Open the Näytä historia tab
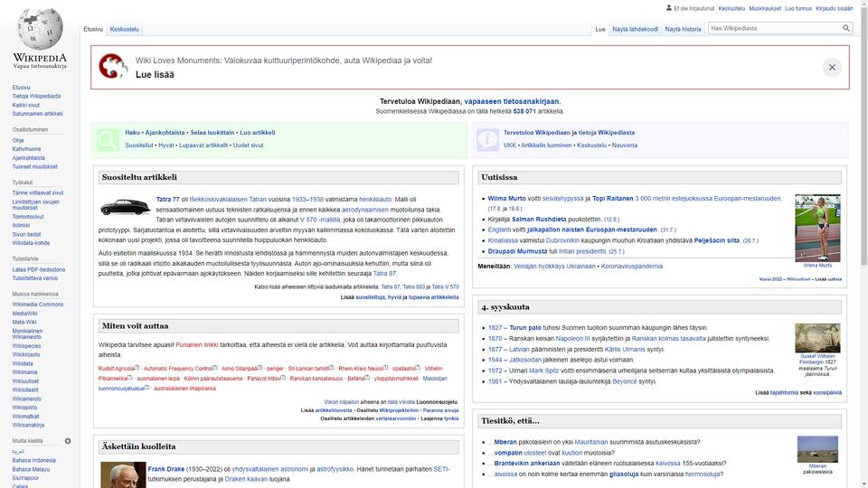This screenshot has width=868, height=488. (683, 29)
